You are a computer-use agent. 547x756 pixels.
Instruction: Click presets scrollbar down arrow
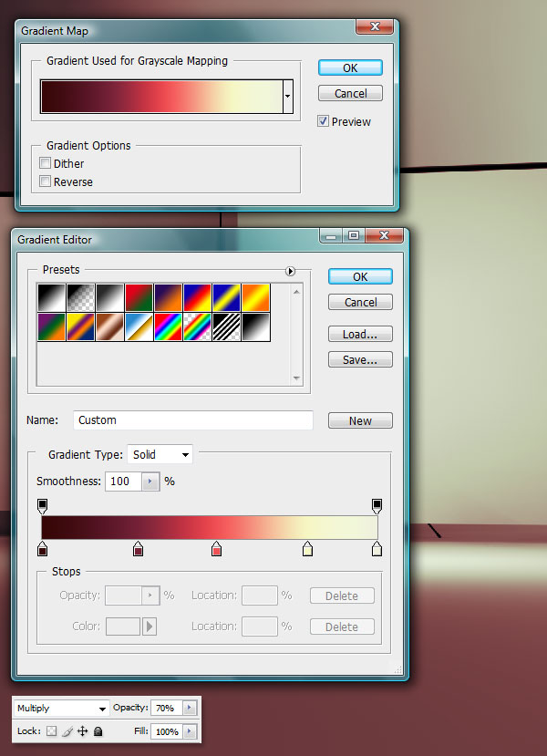pyautogui.click(x=297, y=378)
